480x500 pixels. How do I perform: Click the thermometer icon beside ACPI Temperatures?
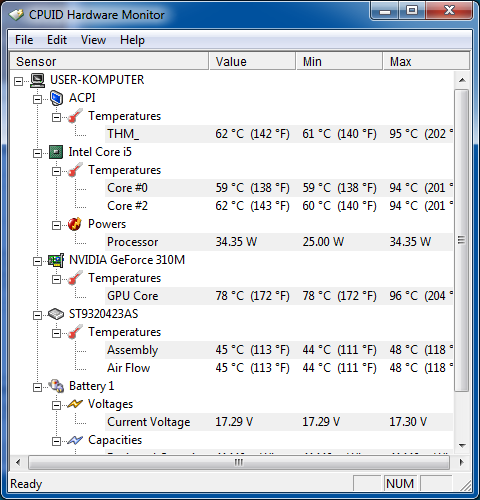click(75, 116)
